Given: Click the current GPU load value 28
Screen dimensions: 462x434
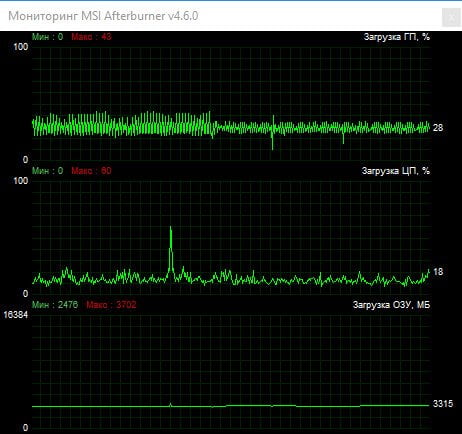Looking at the screenshot, I should pyautogui.click(x=438, y=128).
